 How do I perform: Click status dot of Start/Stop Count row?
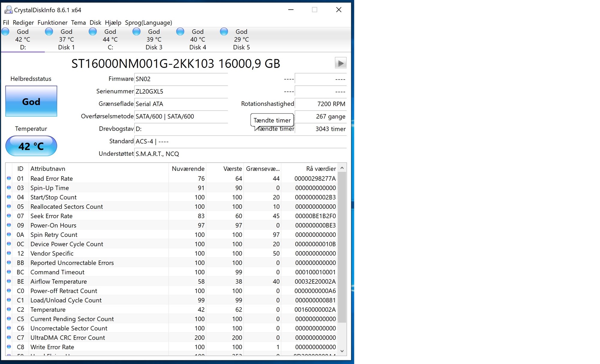click(9, 197)
